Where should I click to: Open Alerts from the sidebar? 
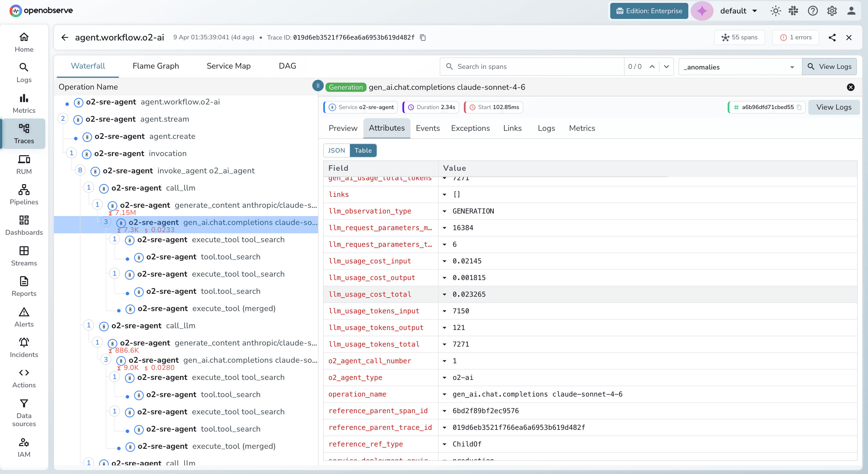24,317
